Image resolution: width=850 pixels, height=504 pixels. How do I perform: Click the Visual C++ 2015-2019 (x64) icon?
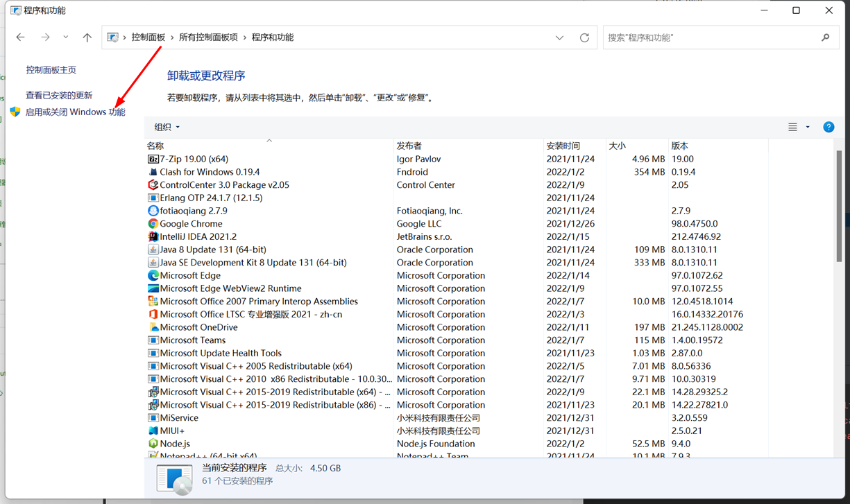coord(153,392)
